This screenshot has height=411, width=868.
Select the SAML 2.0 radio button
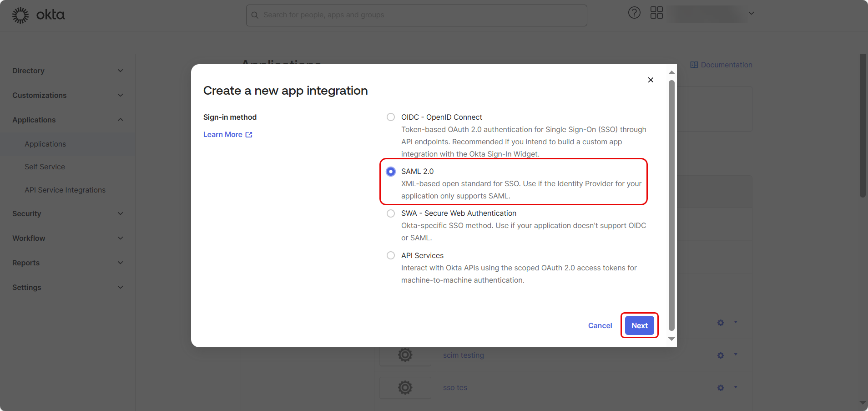tap(391, 172)
